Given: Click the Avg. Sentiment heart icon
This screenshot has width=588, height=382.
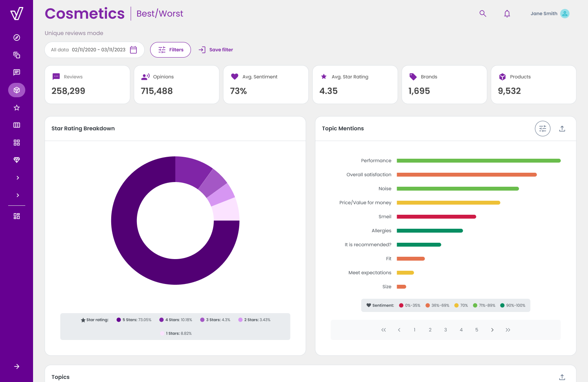Looking at the screenshot, I should coord(234,77).
